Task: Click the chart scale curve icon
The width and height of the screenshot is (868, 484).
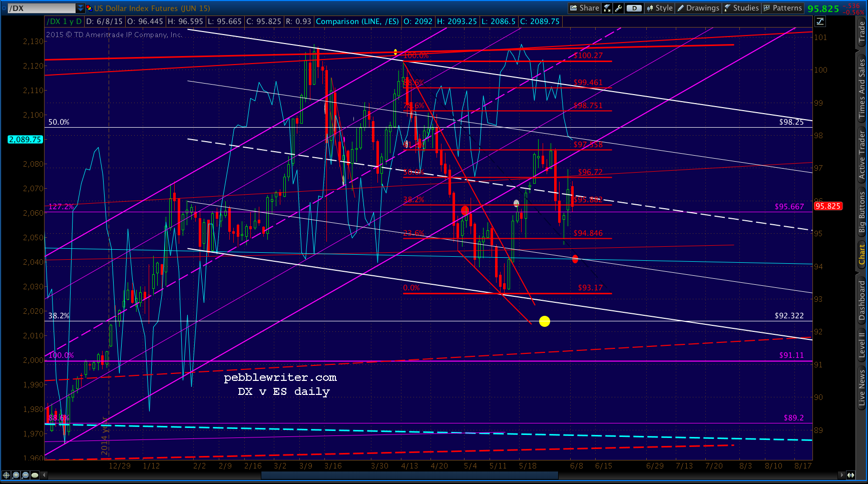Action: coord(820,22)
